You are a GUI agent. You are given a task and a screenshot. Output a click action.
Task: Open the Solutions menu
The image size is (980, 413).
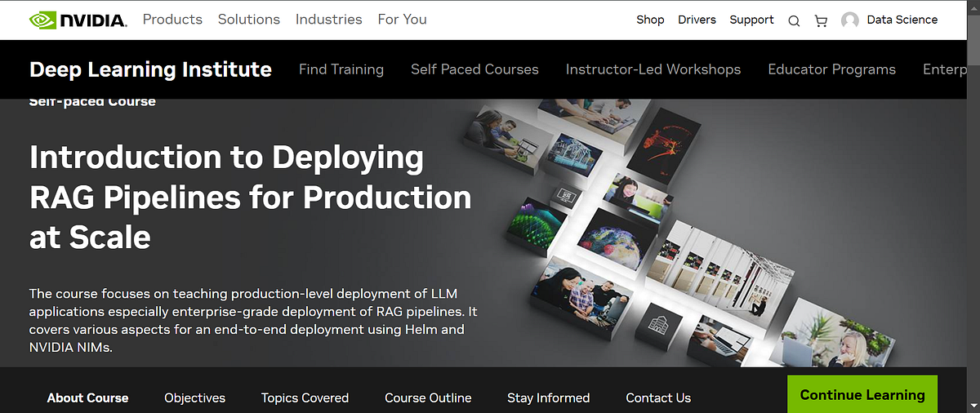[249, 19]
